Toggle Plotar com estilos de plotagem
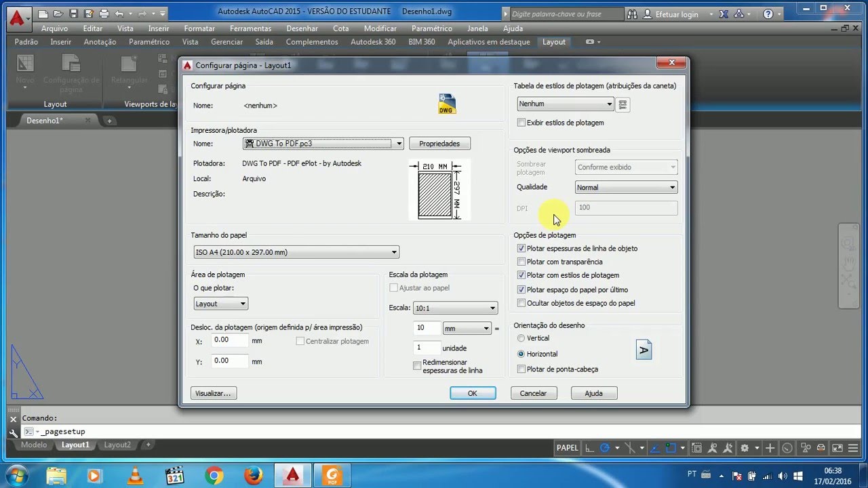This screenshot has height=488, width=868. click(521, 275)
